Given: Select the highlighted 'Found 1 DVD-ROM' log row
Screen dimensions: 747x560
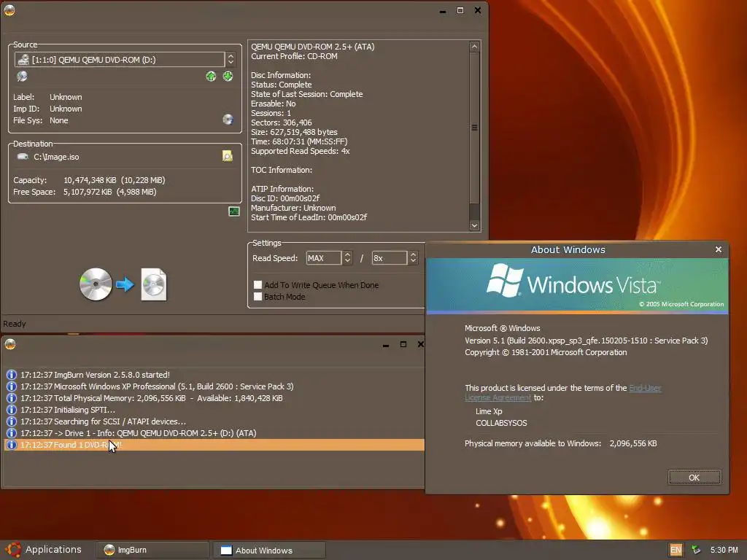Looking at the screenshot, I should pos(214,445).
